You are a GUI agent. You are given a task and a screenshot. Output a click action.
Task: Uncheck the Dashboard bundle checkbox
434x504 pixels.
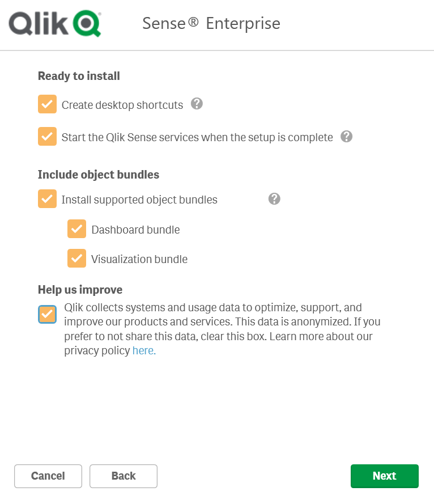[x=76, y=229]
